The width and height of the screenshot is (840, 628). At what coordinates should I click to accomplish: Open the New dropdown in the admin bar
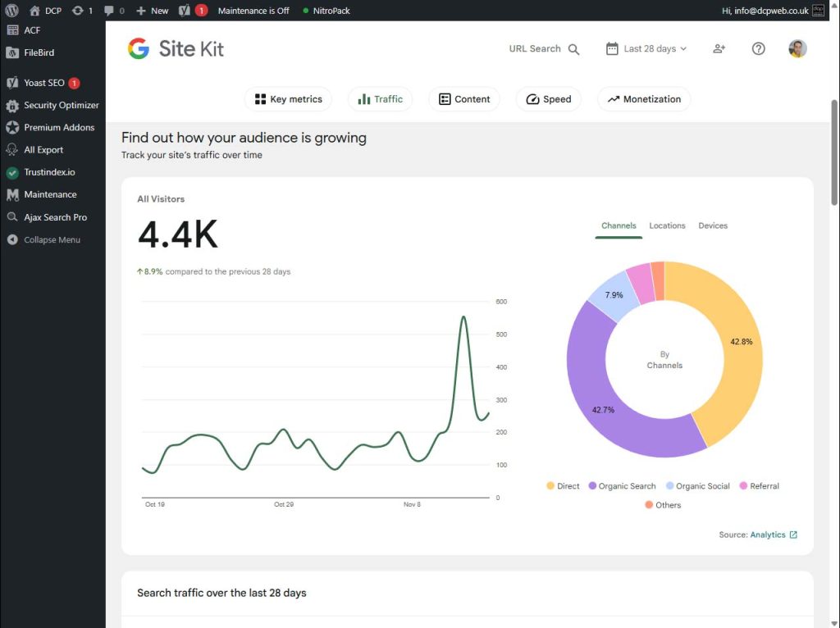pyautogui.click(x=151, y=11)
